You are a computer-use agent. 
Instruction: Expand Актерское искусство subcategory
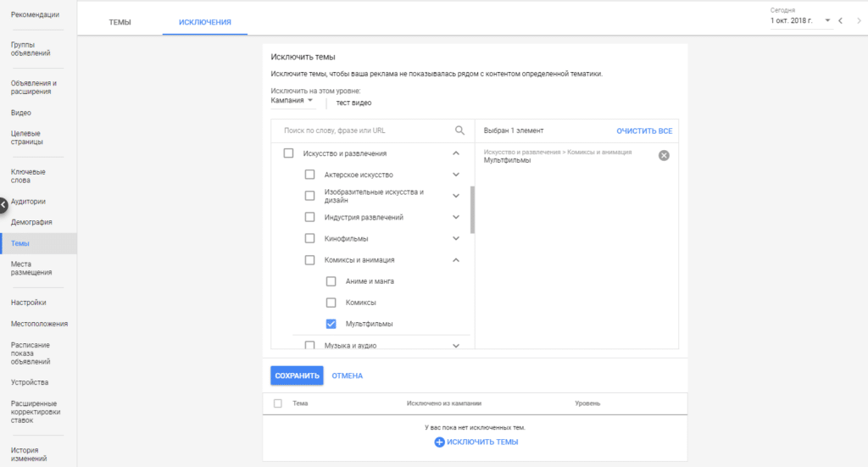click(x=455, y=175)
